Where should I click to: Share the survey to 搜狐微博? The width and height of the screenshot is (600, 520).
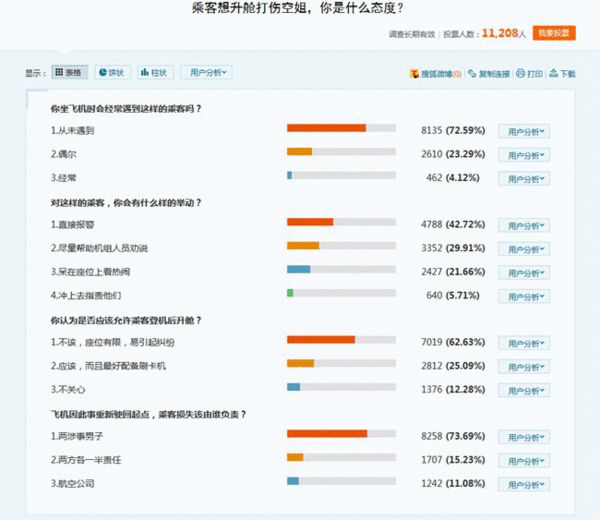coord(441,74)
